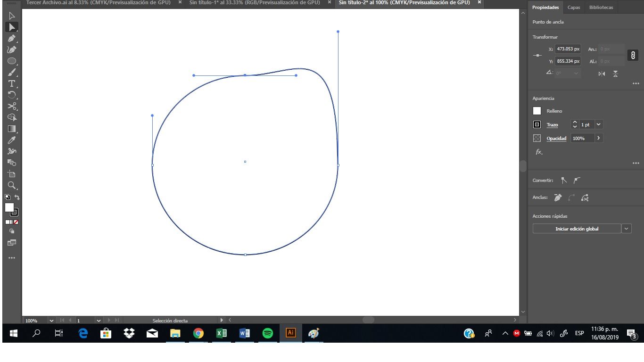This screenshot has height=362, width=644.
Task: Switch to Bibliotecas panel tab
Action: coord(601,8)
